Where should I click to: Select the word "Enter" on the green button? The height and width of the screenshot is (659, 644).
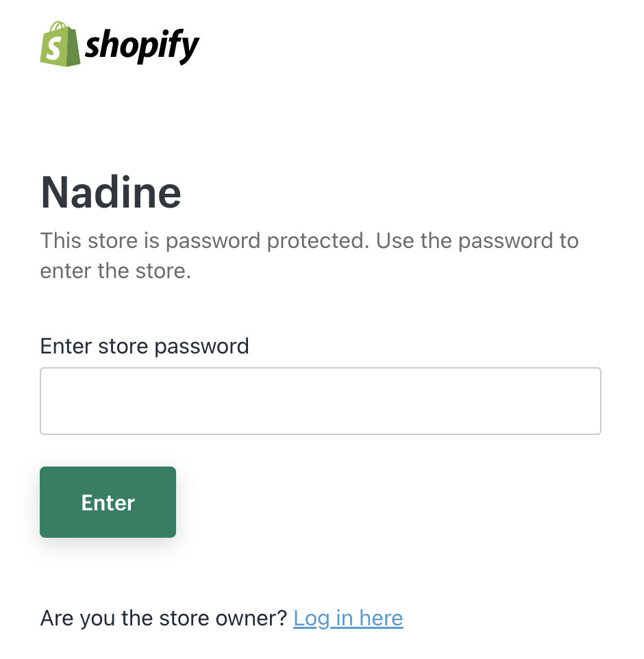tap(108, 503)
